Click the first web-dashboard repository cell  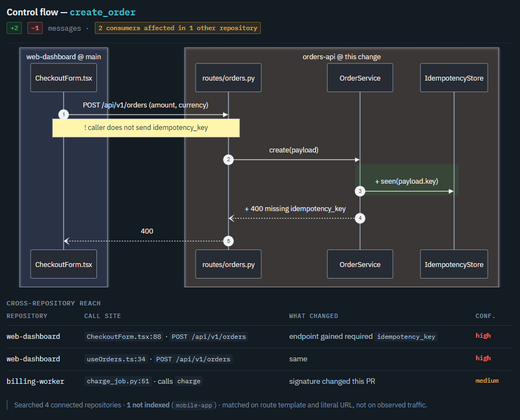33,337
